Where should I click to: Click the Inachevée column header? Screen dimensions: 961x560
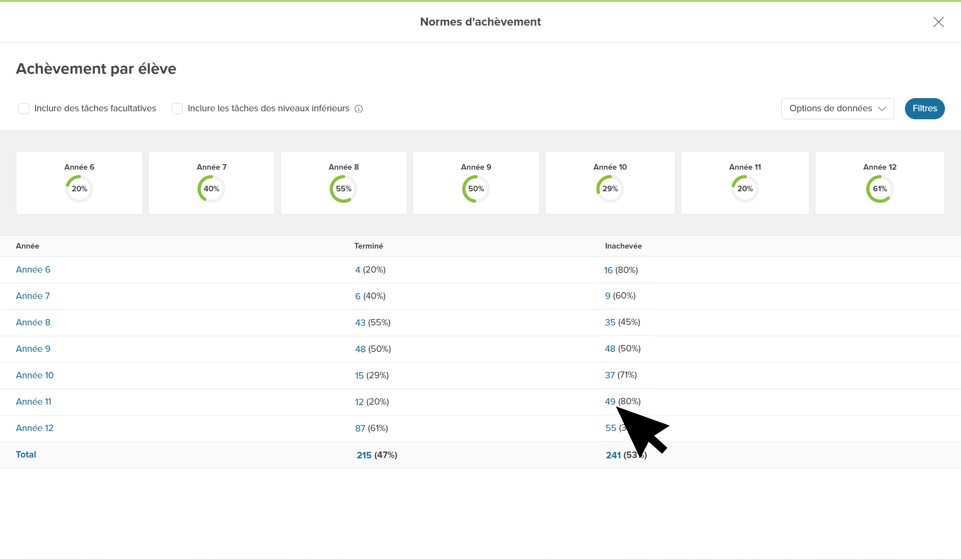[623, 246]
